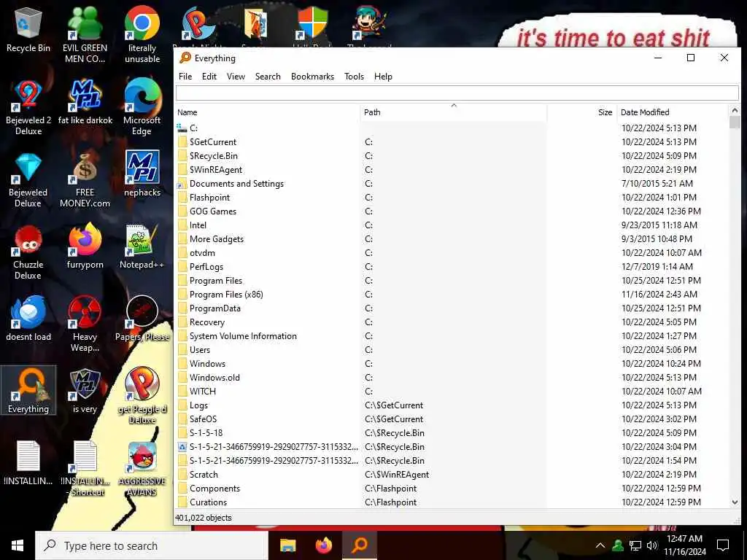The height and width of the screenshot is (560, 747).
Task: Select the C: drive row
Action: 452,128
